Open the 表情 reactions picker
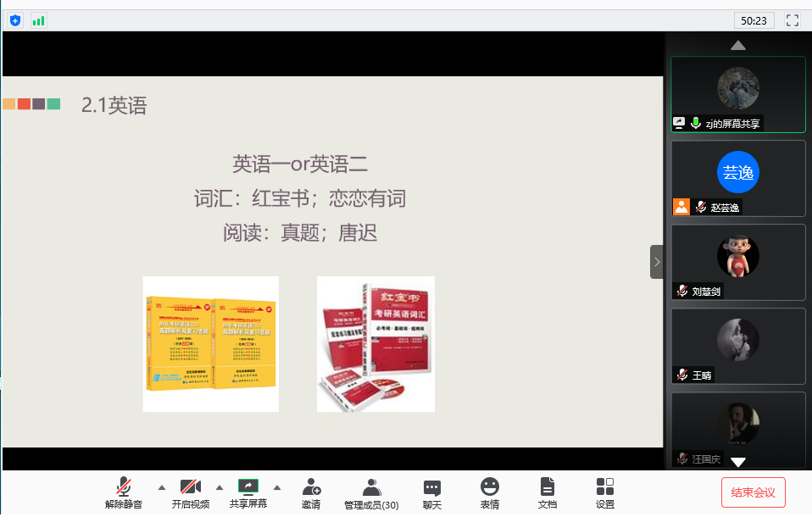The width and height of the screenshot is (812, 517). pyautogui.click(x=490, y=487)
